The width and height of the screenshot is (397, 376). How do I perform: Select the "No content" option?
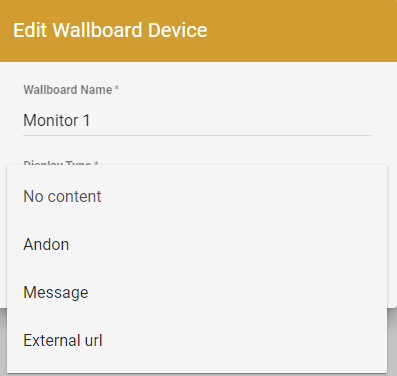tap(197, 196)
